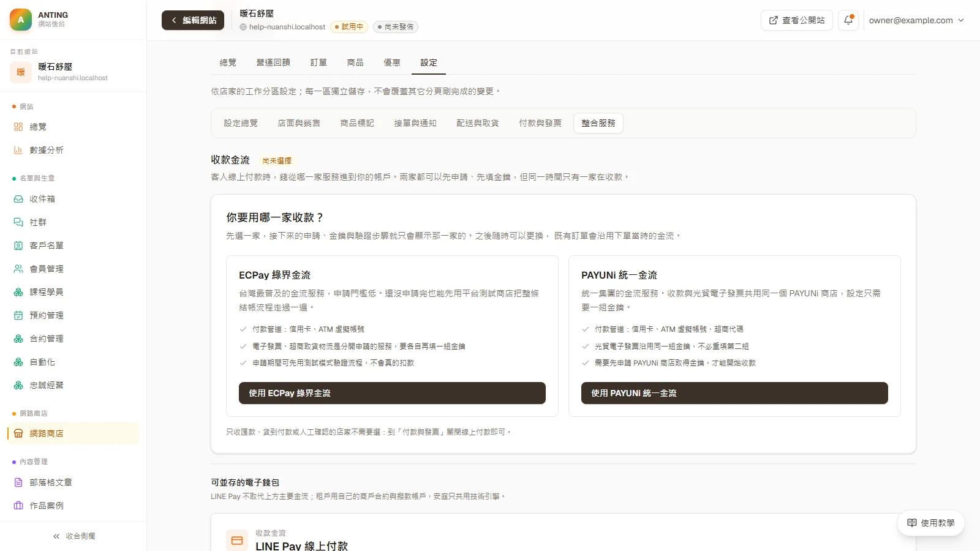The width and height of the screenshot is (980, 551).
Task: Click the 作品案例 icon
Action: pos(18,506)
